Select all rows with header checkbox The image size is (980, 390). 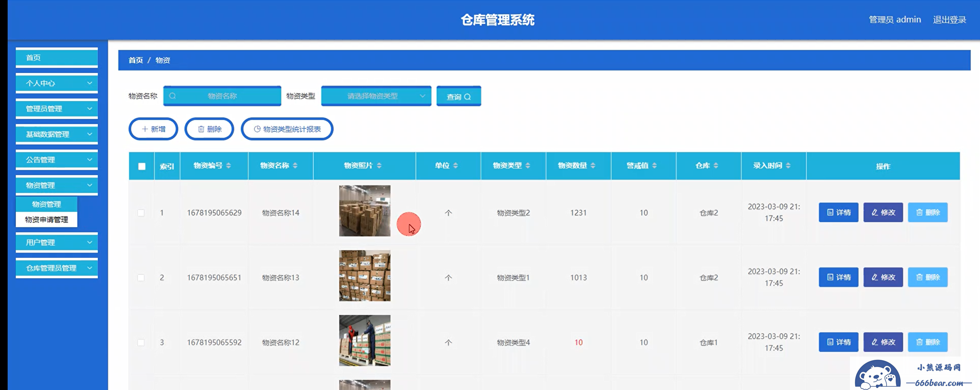(142, 166)
